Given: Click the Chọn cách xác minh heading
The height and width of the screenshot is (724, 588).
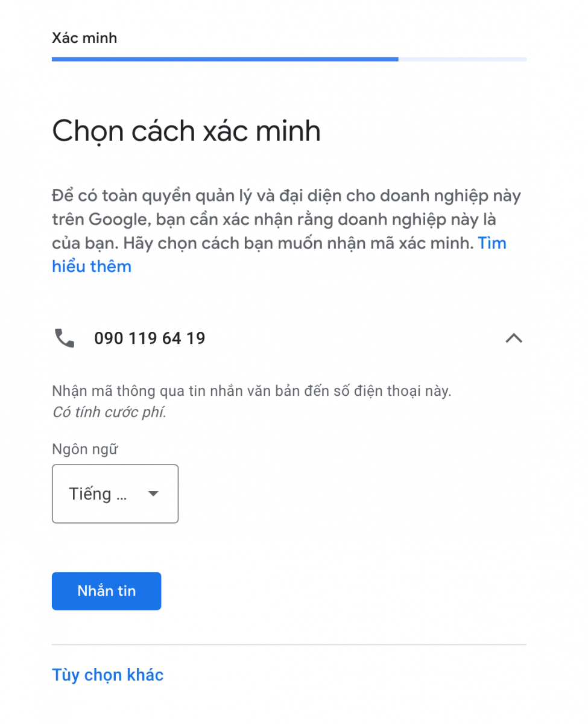Looking at the screenshot, I should pos(186,131).
